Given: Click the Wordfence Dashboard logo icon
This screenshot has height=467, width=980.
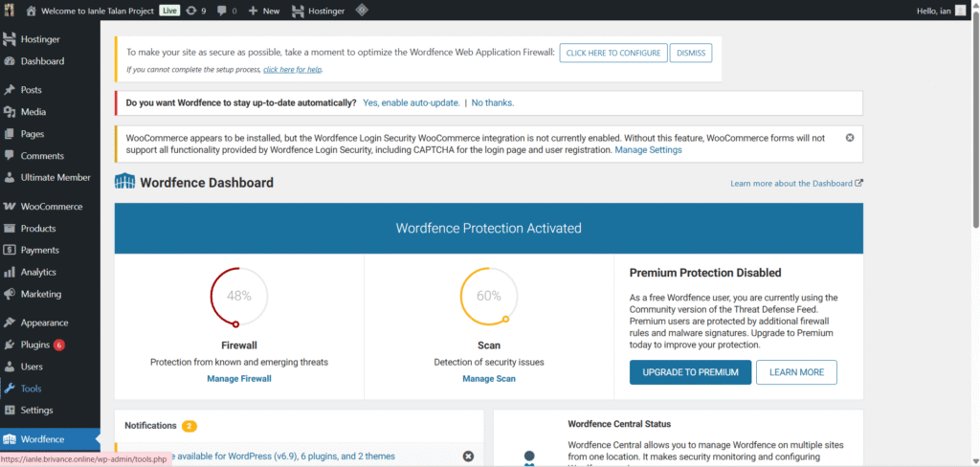Looking at the screenshot, I should pyautogui.click(x=124, y=182).
